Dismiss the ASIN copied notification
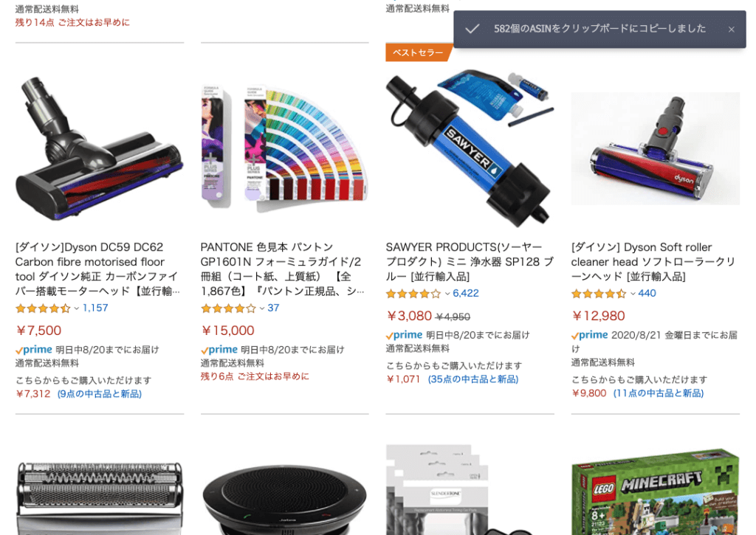This screenshot has width=756, height=535. [731, 30]
